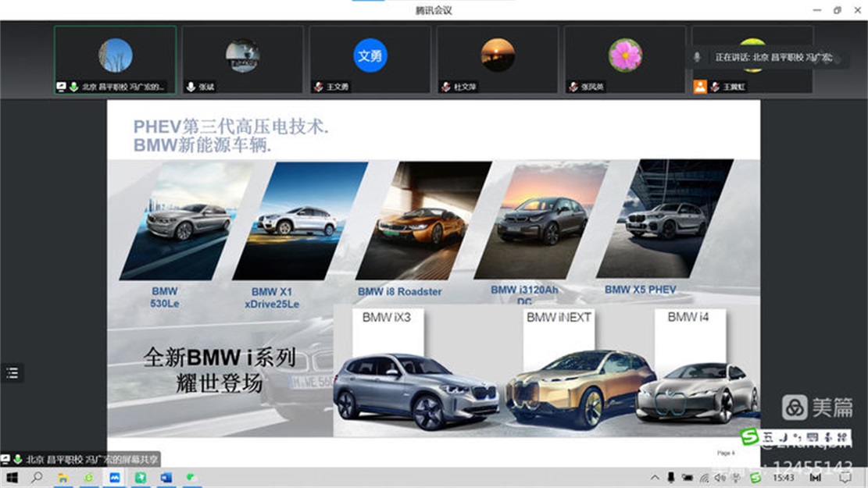Viewport: 868px width, 488px height.
Task: Click the Sogou IME user icon
Action: tap(828, 438)
